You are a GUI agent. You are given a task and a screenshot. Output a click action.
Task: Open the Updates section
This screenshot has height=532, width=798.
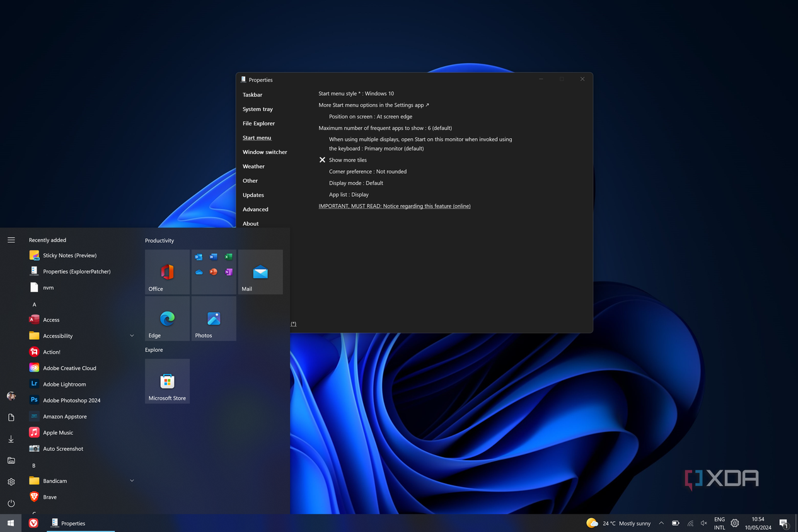click(253, 195)
